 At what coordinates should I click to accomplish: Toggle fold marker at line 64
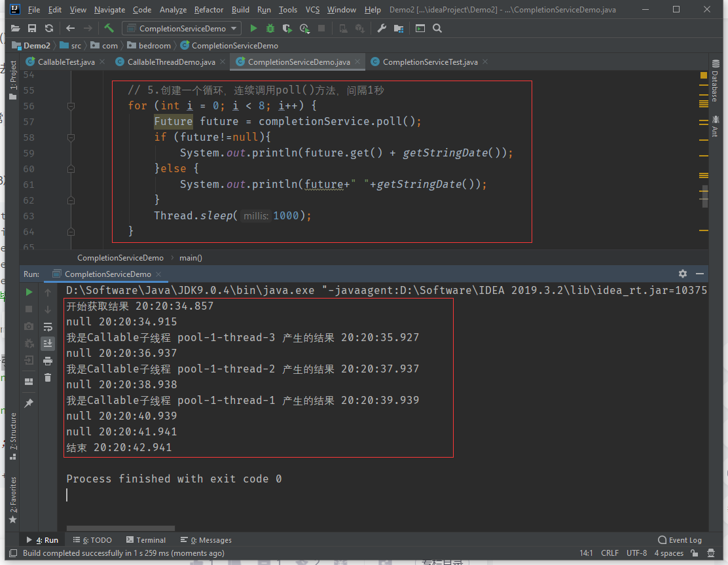[71, 232]
